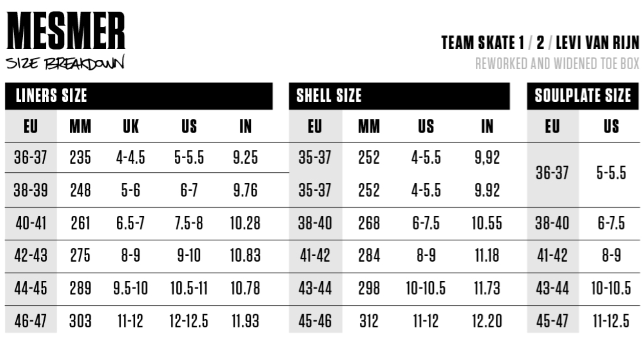This screenshot has height=342, width=644.
Task: Click the MESMER logo
Action: pos(66,31)
